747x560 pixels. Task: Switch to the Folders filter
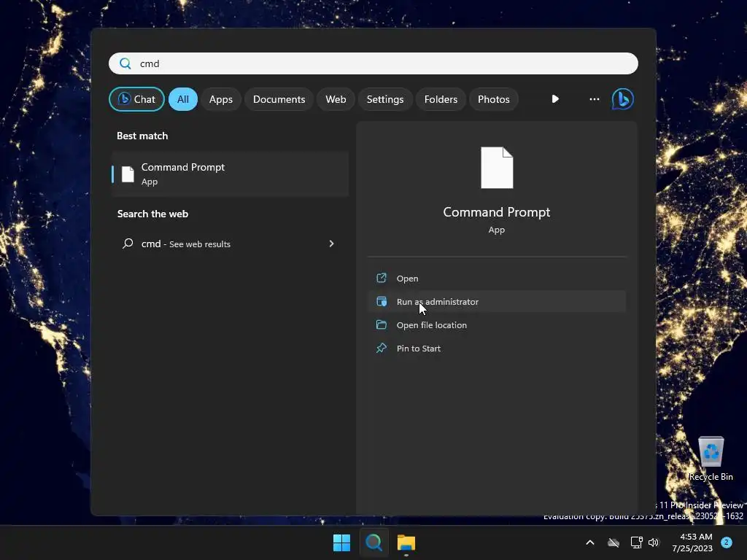(x=441, y=99)
